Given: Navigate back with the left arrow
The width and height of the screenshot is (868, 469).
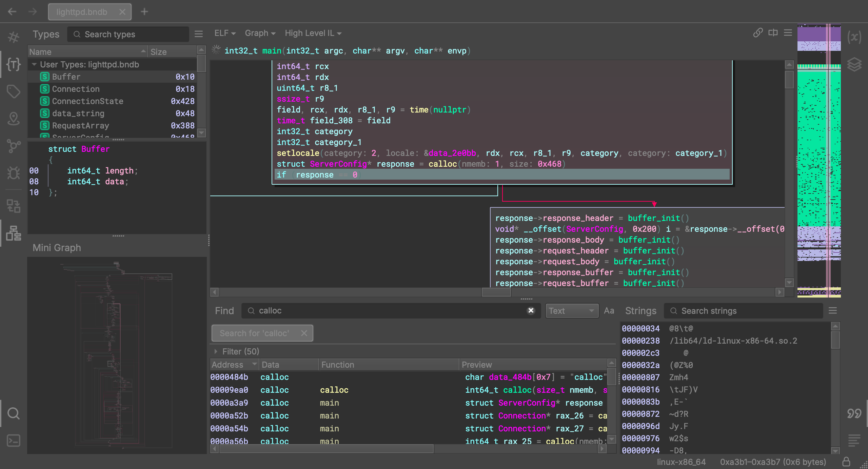Looking at the screenshot, I should (x=12, y=12).
